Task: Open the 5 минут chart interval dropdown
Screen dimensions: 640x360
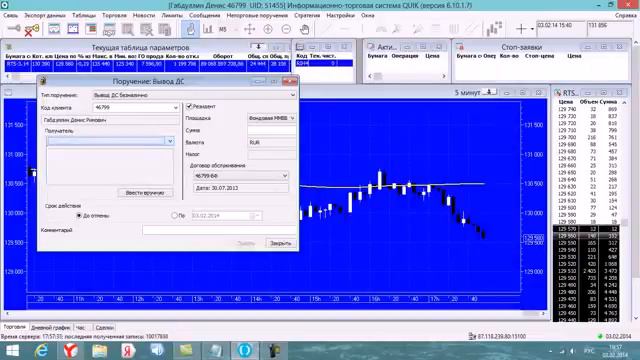Action: [489, 92]
